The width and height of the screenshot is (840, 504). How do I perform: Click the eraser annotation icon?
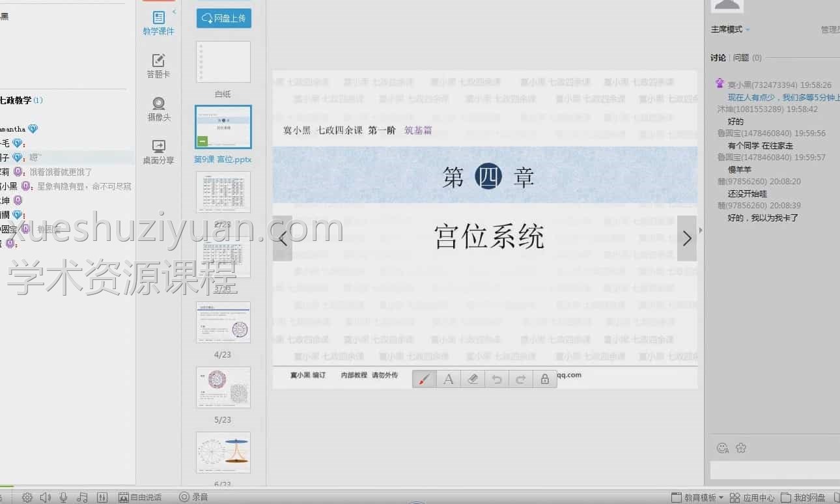coord(472,378)
